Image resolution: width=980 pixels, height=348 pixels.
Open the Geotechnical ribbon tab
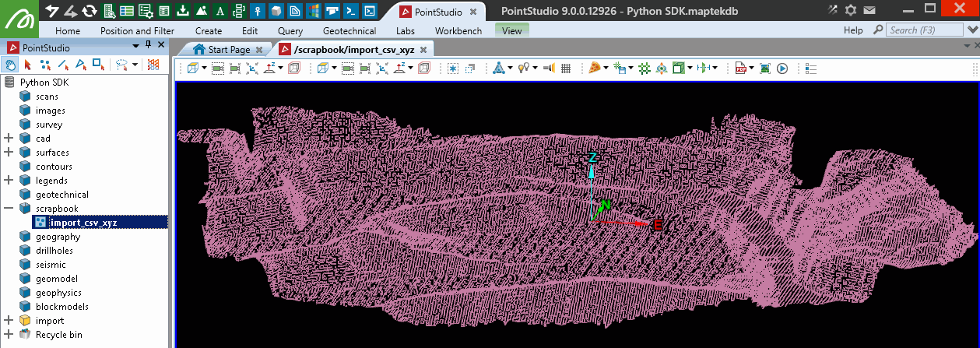tap(349, 31)
